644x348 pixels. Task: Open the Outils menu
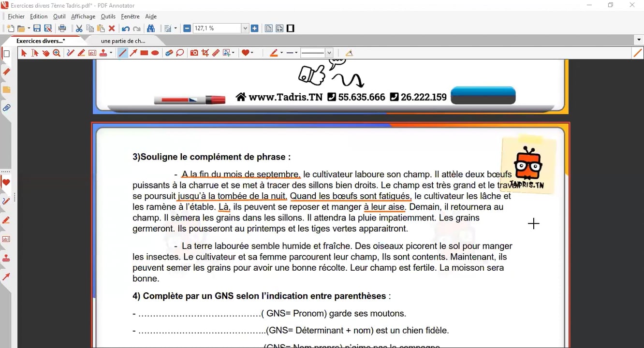coord(108,16)
